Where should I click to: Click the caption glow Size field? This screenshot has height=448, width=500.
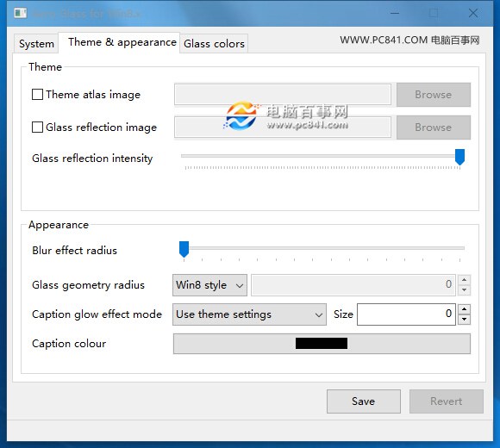(406, 314)
